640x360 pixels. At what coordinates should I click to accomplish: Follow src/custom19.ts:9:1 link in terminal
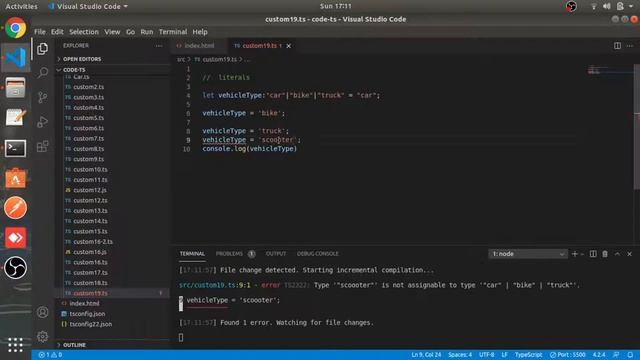[215, 285]
